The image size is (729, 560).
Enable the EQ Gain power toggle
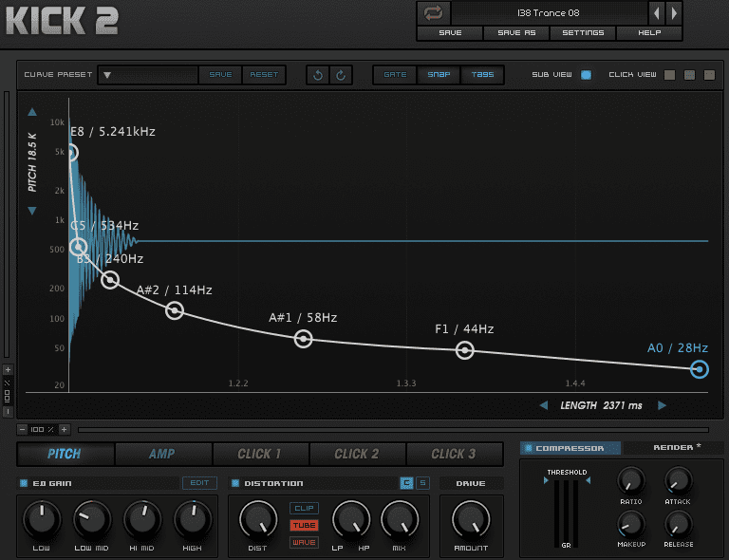tap(24, 483)
